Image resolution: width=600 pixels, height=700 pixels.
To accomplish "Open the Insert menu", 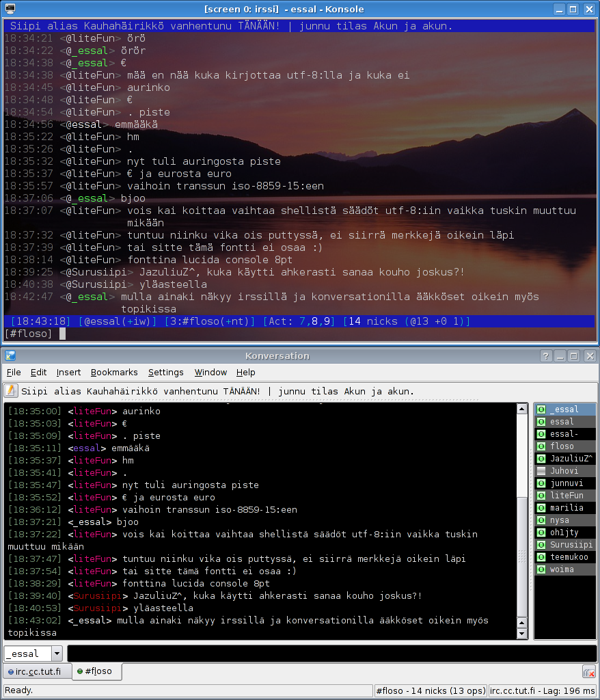I will (x=69, y=373).
